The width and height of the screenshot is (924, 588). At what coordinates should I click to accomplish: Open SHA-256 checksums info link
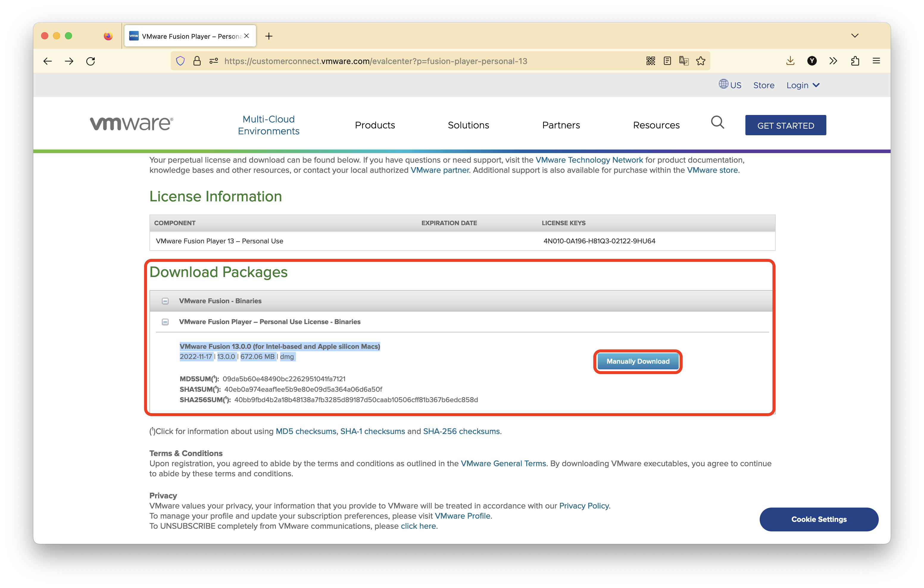coord(461,431)
